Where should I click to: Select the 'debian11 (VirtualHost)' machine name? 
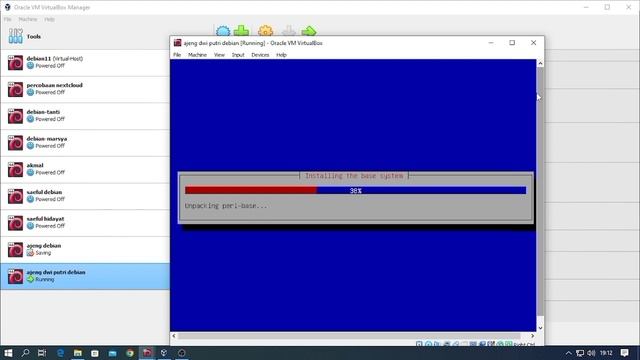coord(55,59)
